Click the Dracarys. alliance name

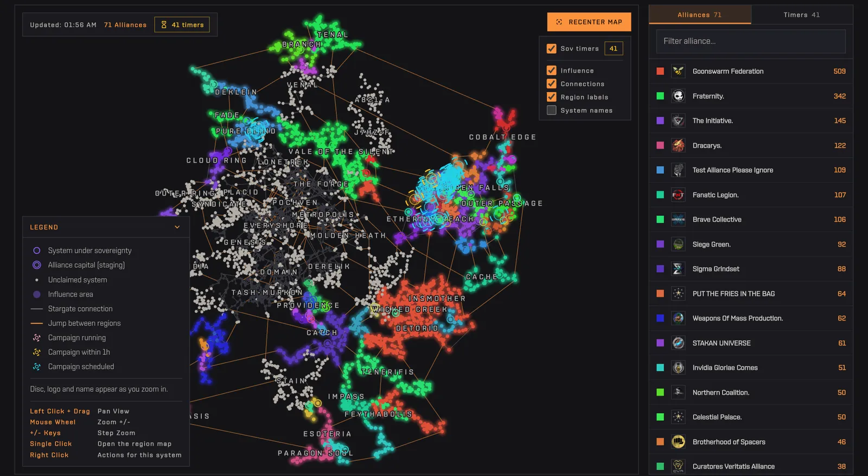[x=707, y=145]
